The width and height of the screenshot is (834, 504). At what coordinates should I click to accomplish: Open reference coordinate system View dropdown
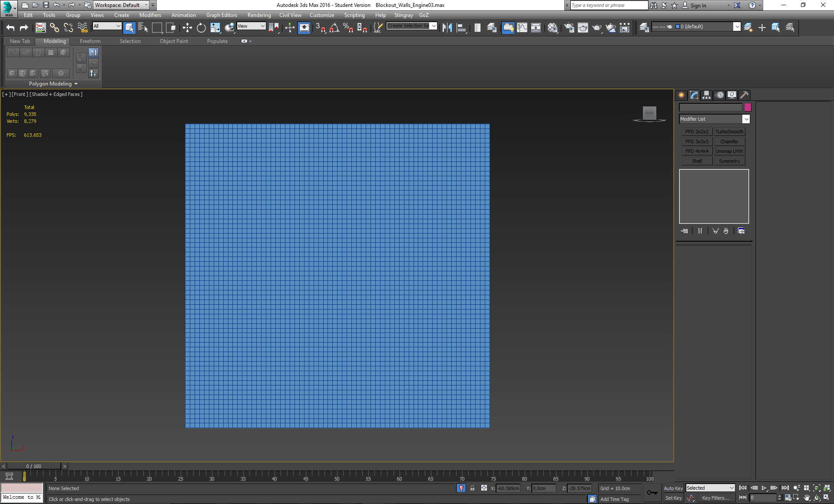[251, 26]
